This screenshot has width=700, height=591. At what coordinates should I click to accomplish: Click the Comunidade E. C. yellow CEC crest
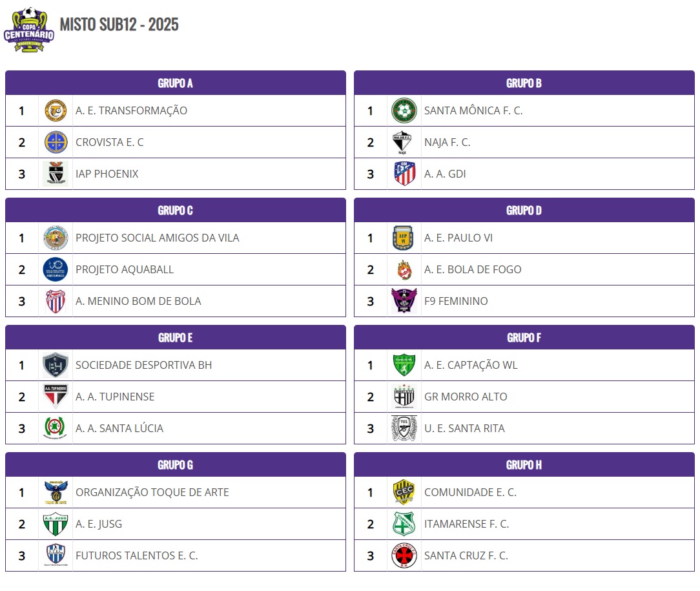point(404,492)
